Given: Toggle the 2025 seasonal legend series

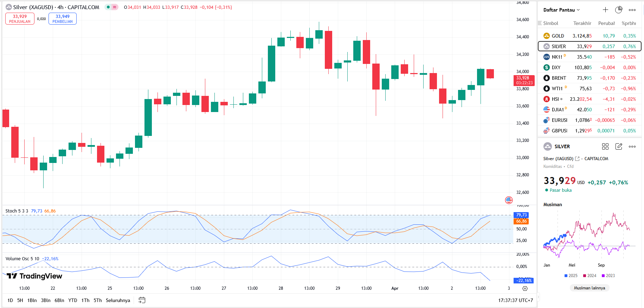Looking at the screenshot, I should (571, 276).
